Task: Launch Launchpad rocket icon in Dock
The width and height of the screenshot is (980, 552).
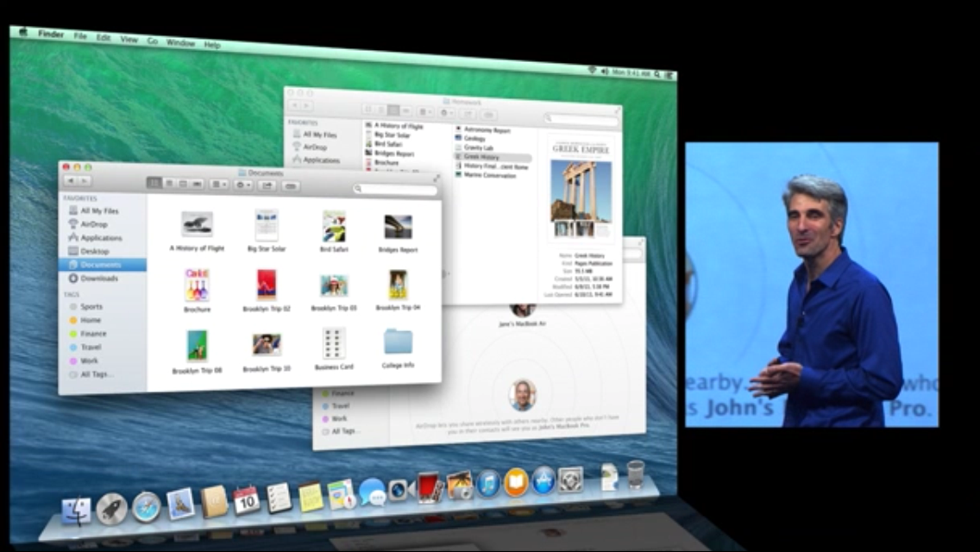Action: coord(112,509)
